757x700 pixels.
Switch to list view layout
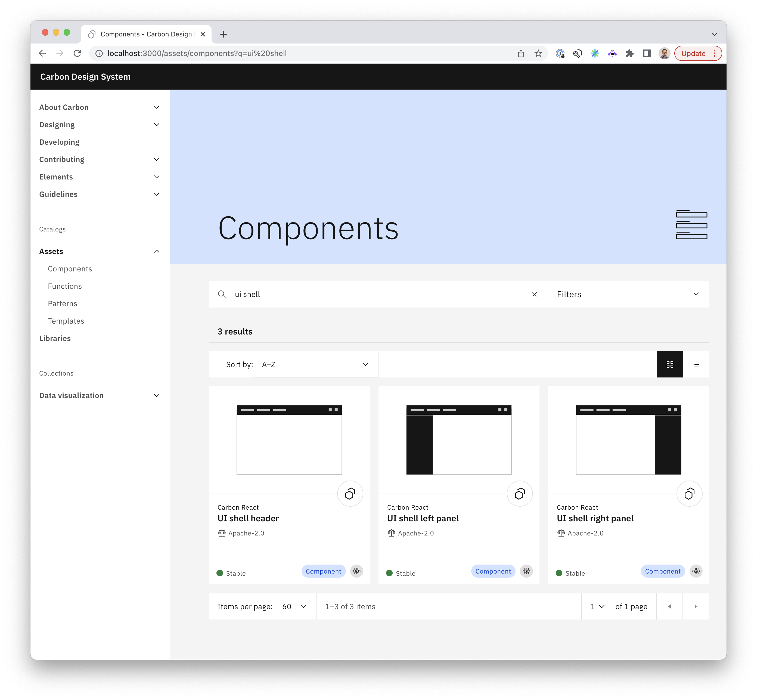696,364
